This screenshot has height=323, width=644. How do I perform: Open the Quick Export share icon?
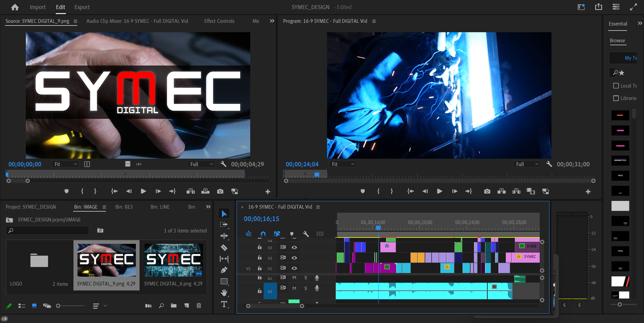[598, 7]
